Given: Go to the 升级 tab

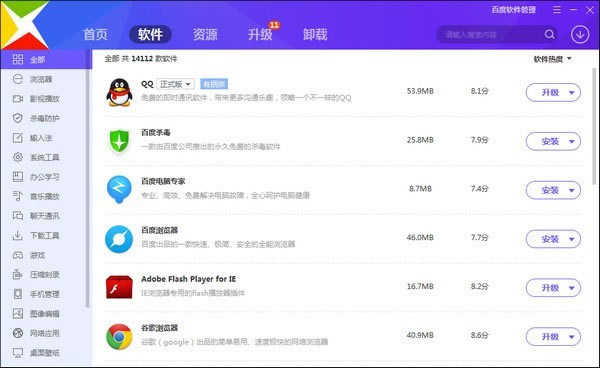Looking at the screenshot, I should [260, 34].
